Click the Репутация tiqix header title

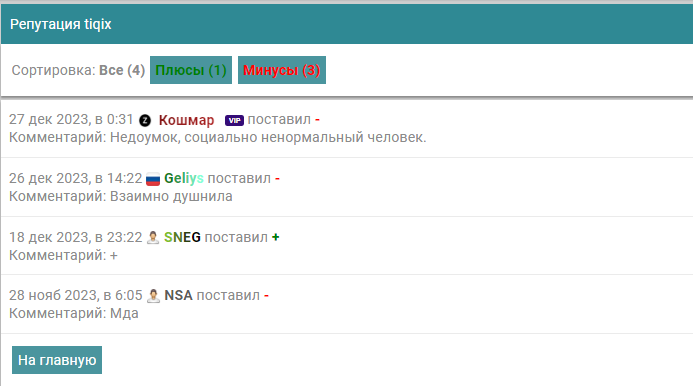tap(61, 24)
